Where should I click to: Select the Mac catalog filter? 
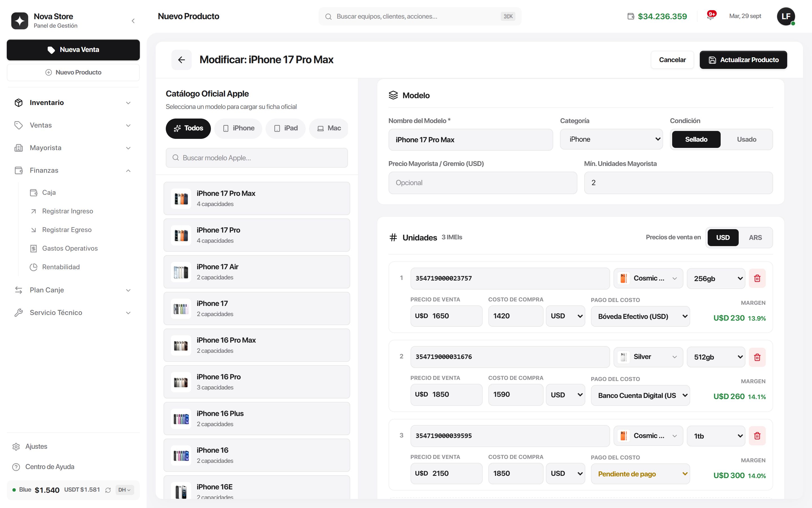coord(328,128)
